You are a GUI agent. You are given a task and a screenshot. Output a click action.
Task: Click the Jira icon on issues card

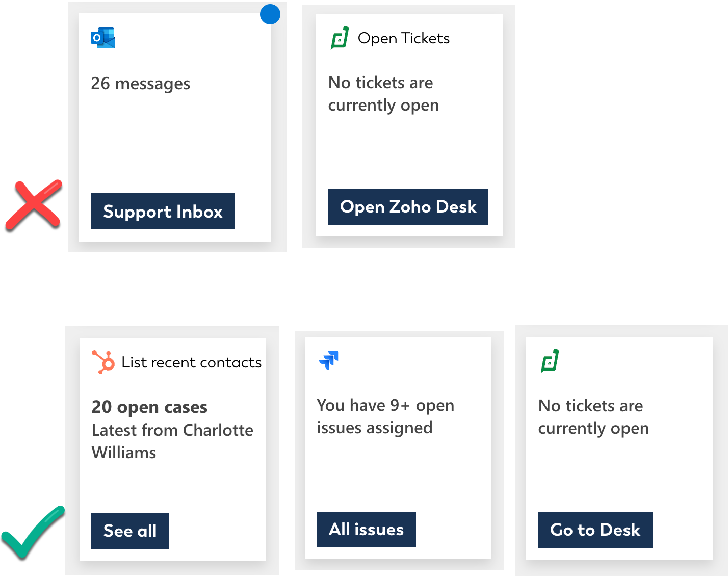click(x=329, y=360)
